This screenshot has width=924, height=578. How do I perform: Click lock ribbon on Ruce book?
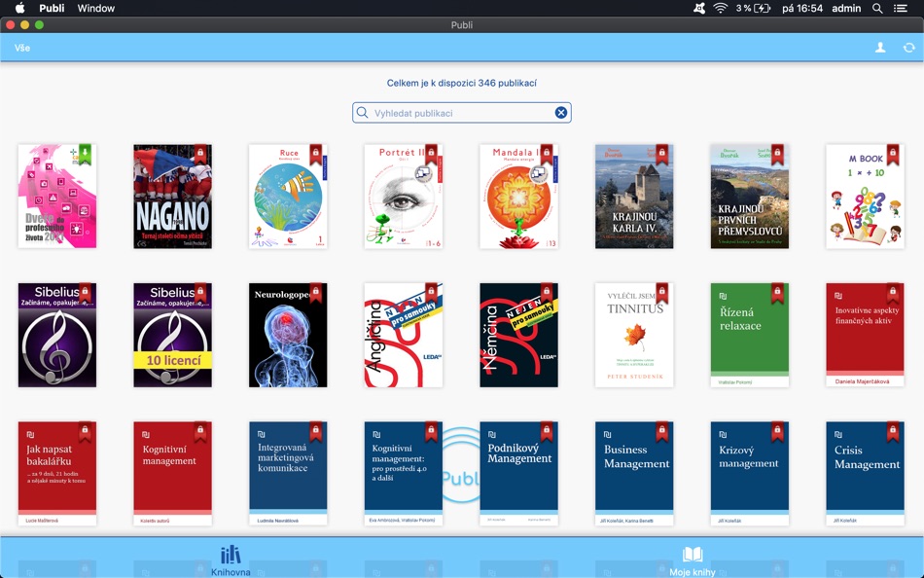point(316,155)
